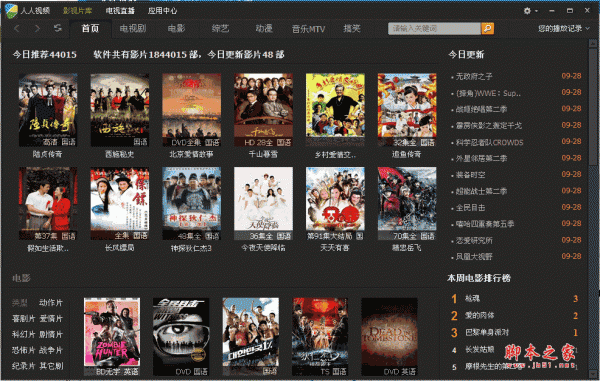The image size is (600, 381).
Task: Open rank 4 movie 长发姑娘
Action: pyautogui.click(x=479, y=349)
